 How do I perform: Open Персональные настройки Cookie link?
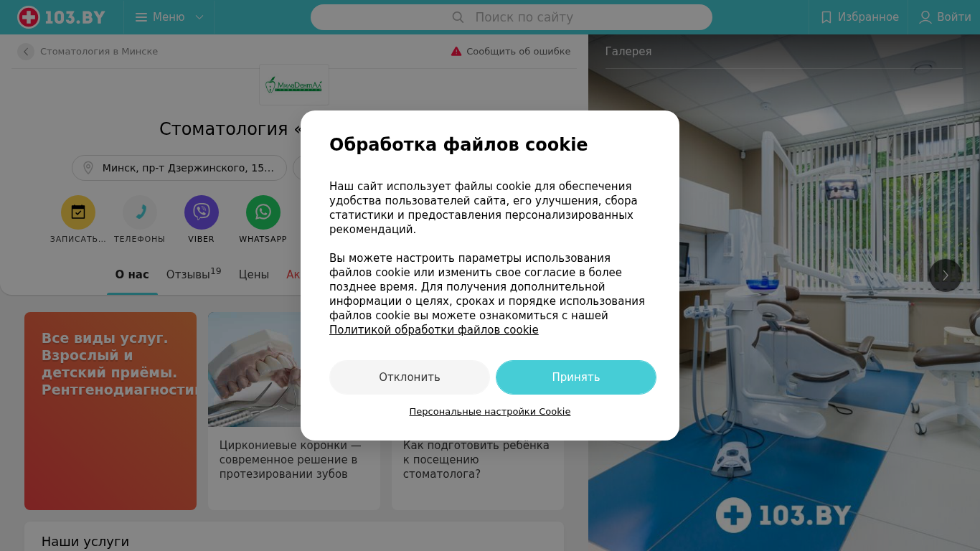490,412
